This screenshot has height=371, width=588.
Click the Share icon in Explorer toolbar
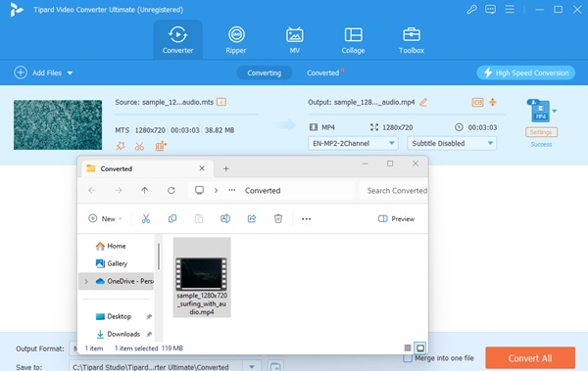coord(252,218)
